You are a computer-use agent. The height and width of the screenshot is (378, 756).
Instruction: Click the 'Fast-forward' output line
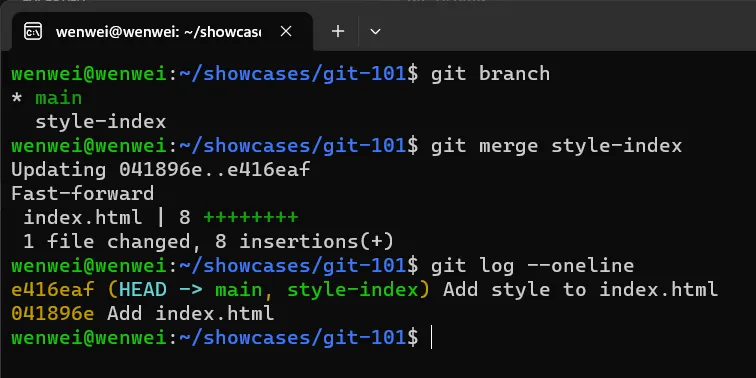pyautogui.click(x=82, y=194)
